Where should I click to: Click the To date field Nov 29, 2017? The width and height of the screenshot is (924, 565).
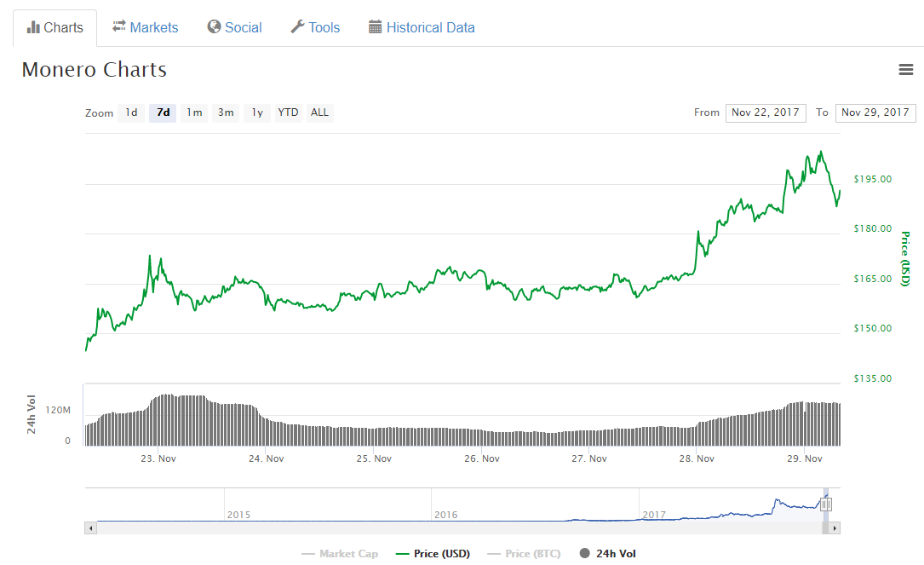875,112
